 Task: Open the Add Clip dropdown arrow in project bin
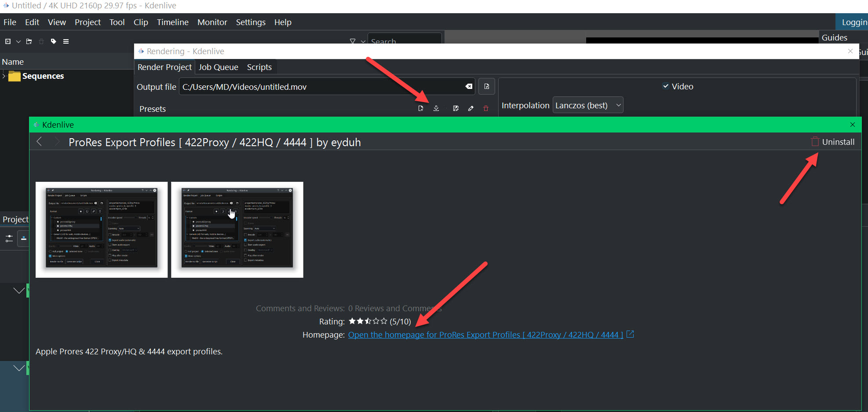coord(18,41)
